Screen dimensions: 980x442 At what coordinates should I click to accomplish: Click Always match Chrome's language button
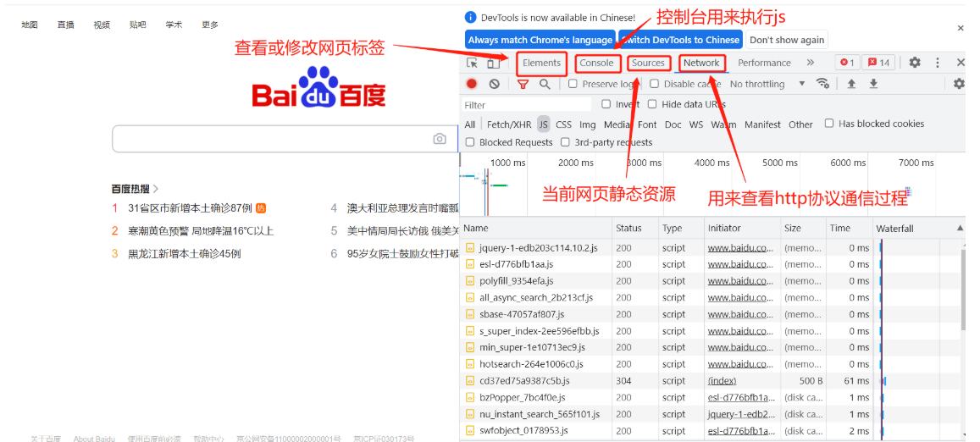click(x=540, y=40)
